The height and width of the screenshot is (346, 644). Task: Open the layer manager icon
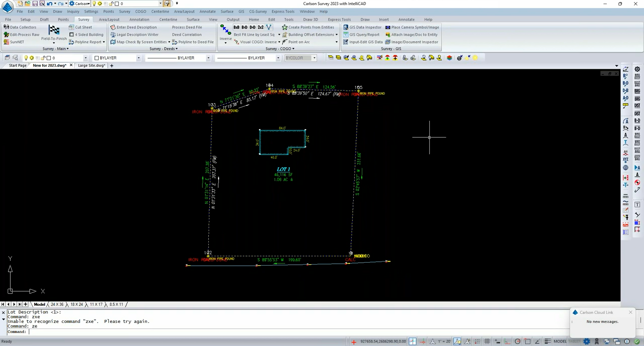(7, 58)
